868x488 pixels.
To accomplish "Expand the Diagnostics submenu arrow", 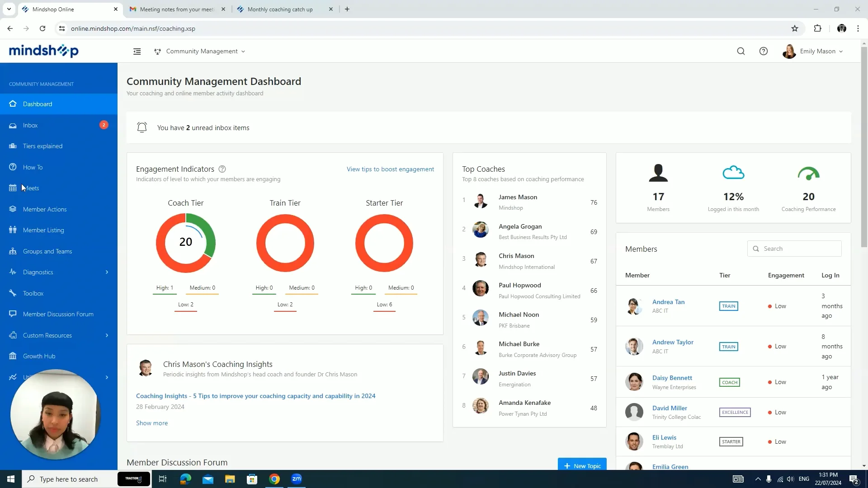I will (x=107, y=272).
